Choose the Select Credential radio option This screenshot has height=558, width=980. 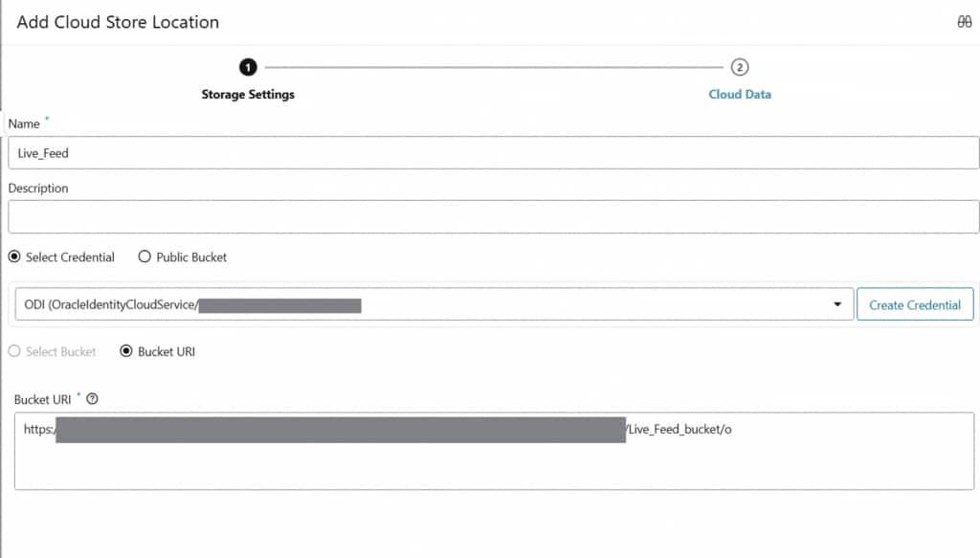pos(14,257)
